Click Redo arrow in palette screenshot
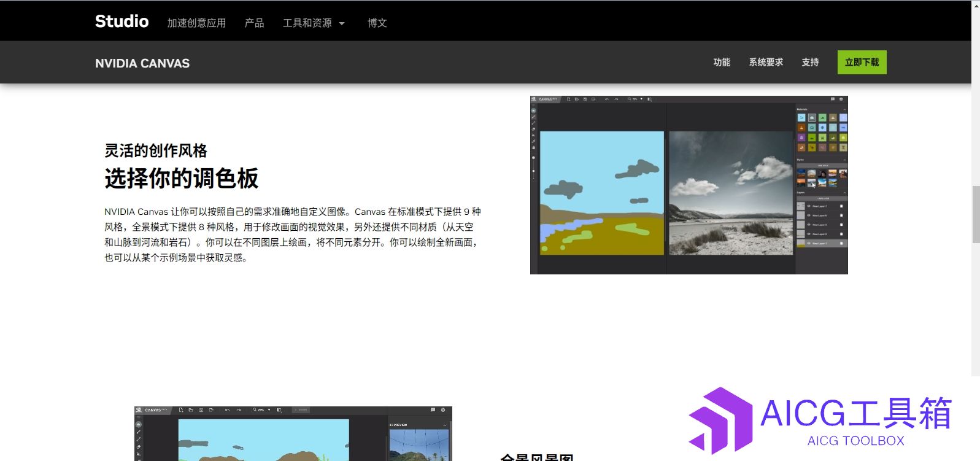The image size is (980, 461). pos(616,99)
